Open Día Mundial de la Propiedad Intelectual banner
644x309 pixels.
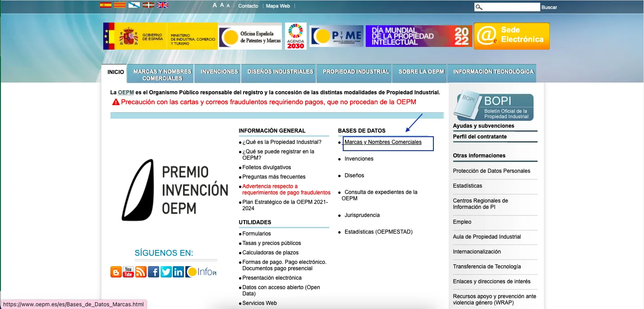(419, 36)
